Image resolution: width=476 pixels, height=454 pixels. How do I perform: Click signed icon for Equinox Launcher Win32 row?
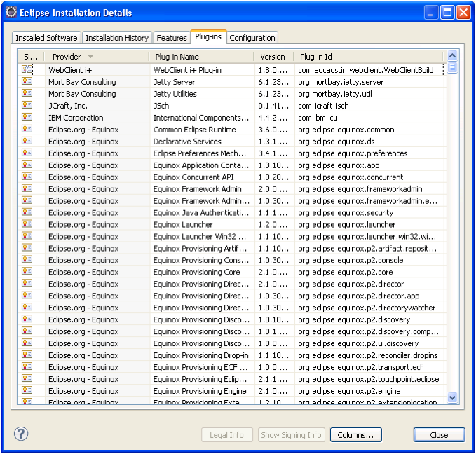27,236
